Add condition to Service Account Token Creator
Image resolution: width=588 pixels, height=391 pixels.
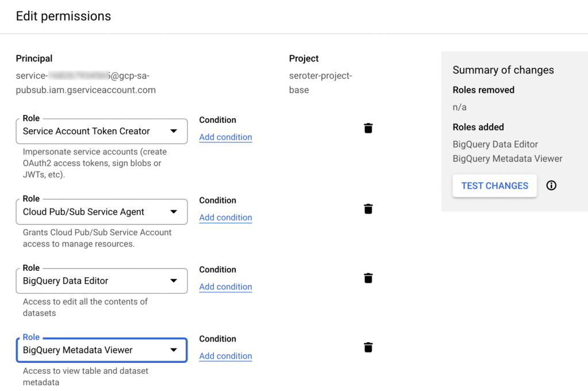(225, 137)
